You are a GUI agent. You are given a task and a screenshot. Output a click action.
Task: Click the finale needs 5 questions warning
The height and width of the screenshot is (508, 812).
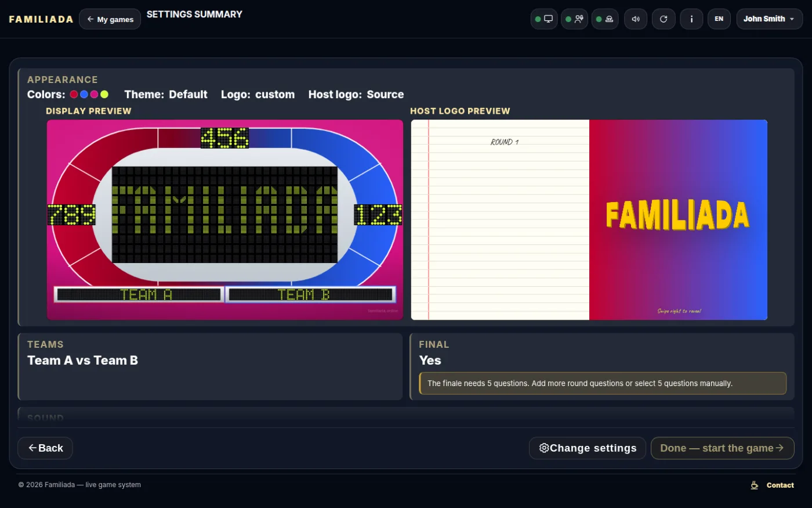pyautogui.click(x=603, y=383)
